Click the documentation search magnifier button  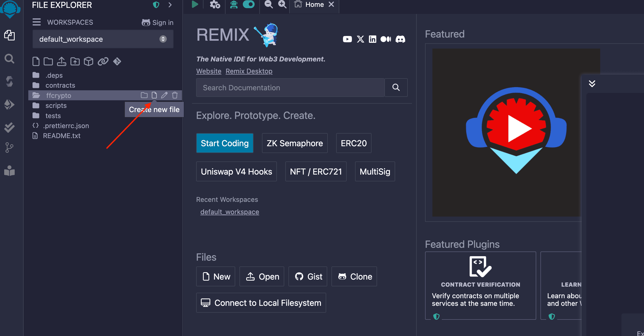click(396, 88)
